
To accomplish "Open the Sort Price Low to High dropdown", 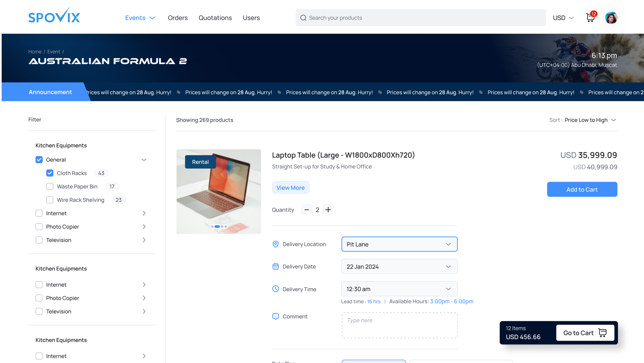I will coord(586,120).
